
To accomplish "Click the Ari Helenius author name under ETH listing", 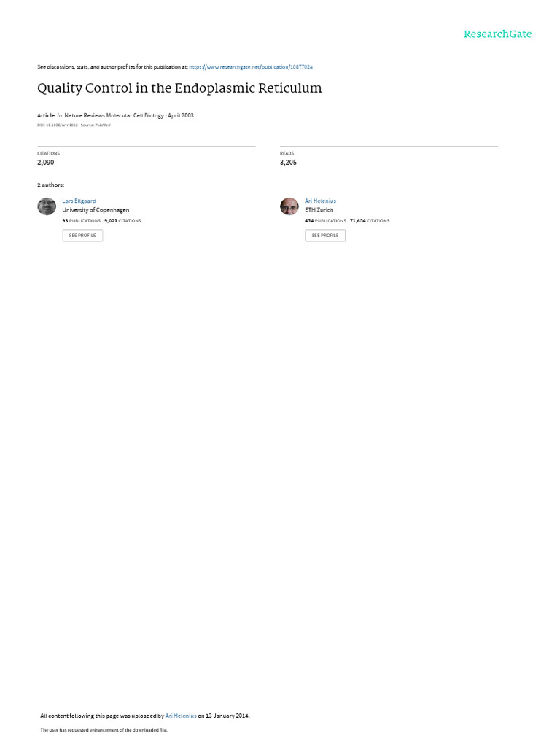I will point(321,201).
